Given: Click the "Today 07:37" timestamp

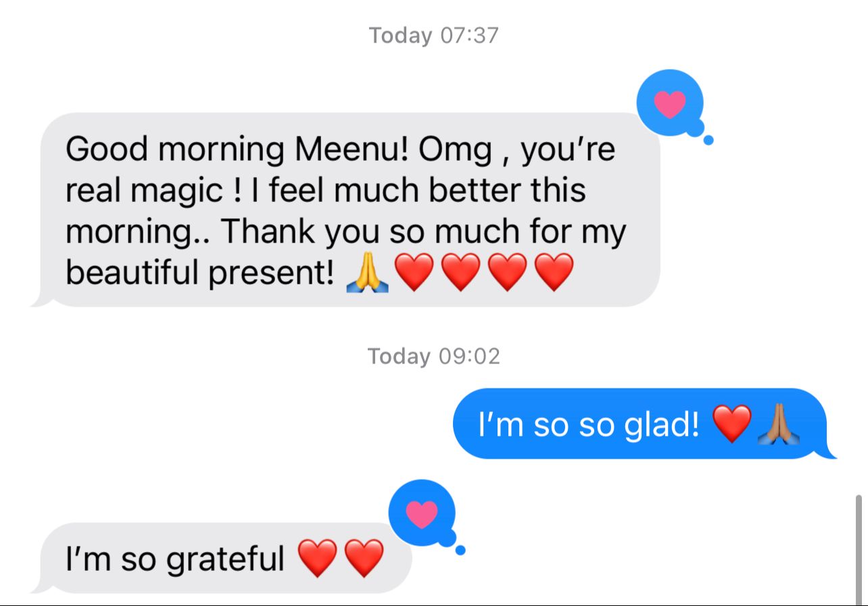Looking at the screenshot, I should click(x=433, y=35).
